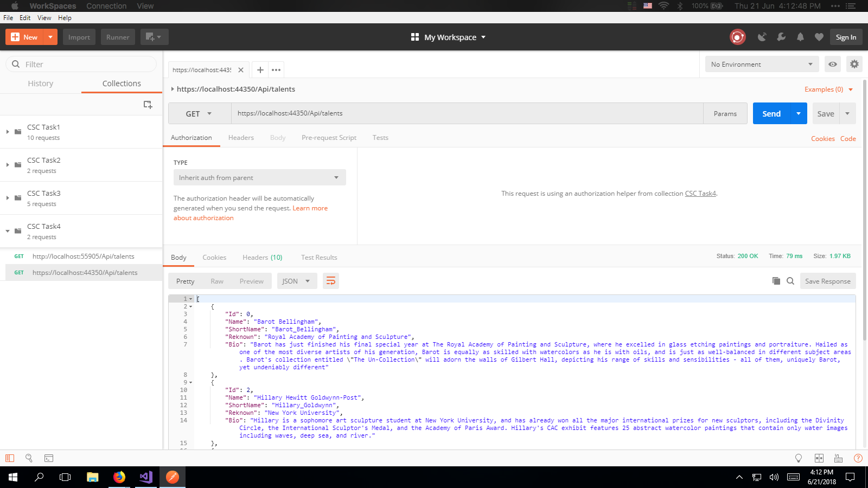Viewport: 868px width, 488px height.
Task: Click the Save Response button
Action: coord(827,281)
